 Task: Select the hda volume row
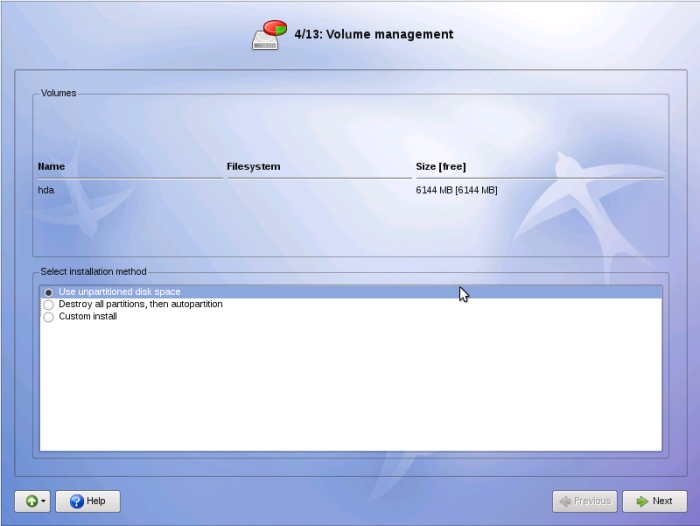click(x=46, y=190)
